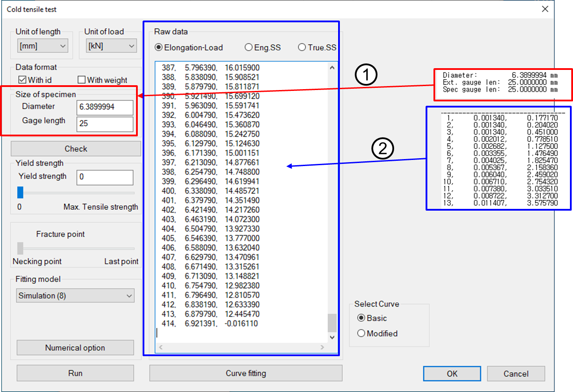This screenshot has width=573, height=392.
Task: Close the Cold tensile test dialog
Action: click(x=545, y=9)
